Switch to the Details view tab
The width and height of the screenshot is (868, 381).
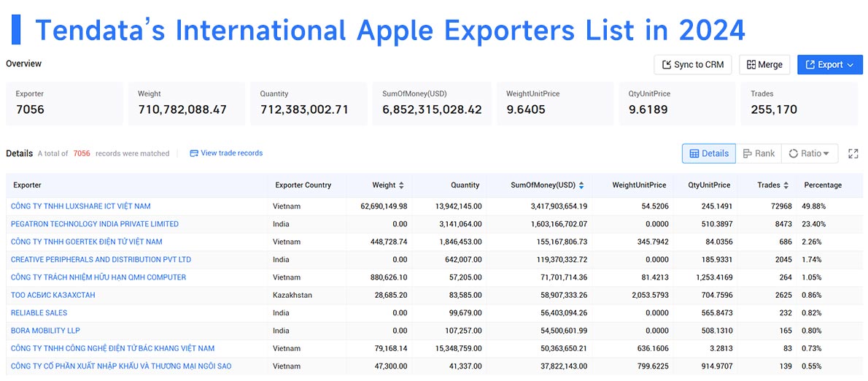click(708, 153)
